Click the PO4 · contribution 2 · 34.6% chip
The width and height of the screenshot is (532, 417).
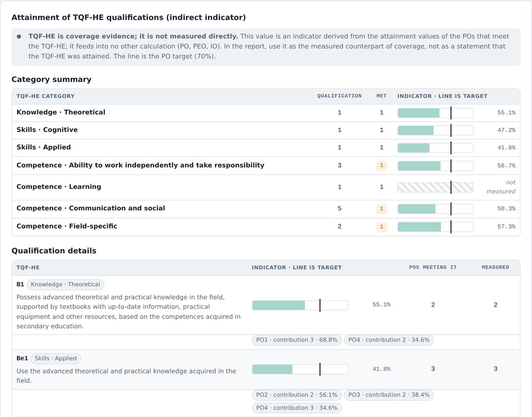[389, 340]
